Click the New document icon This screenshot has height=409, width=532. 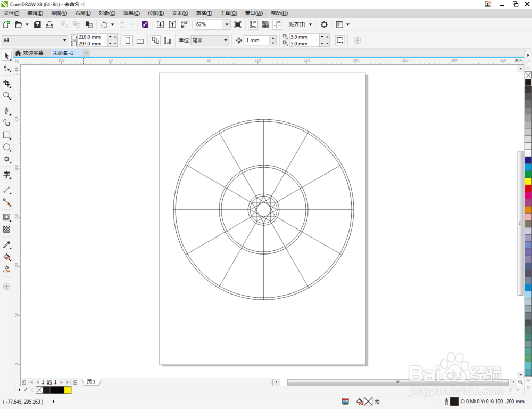coord(6,24)
